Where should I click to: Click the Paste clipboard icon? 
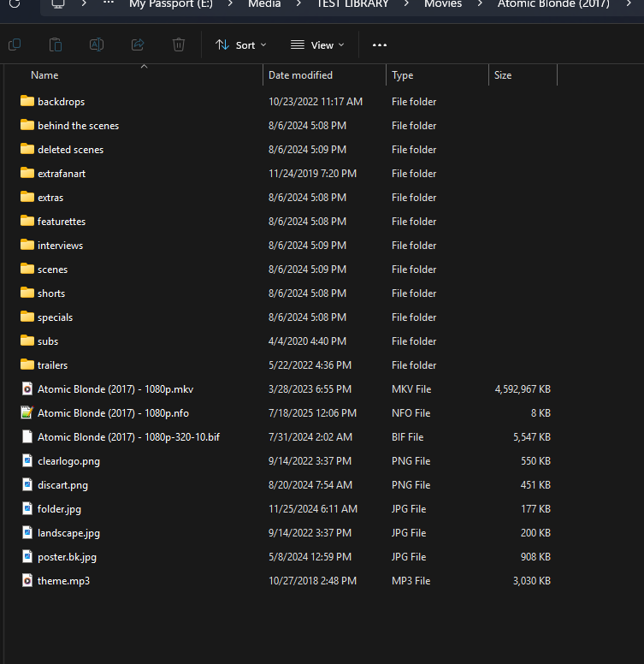[55, 44]
